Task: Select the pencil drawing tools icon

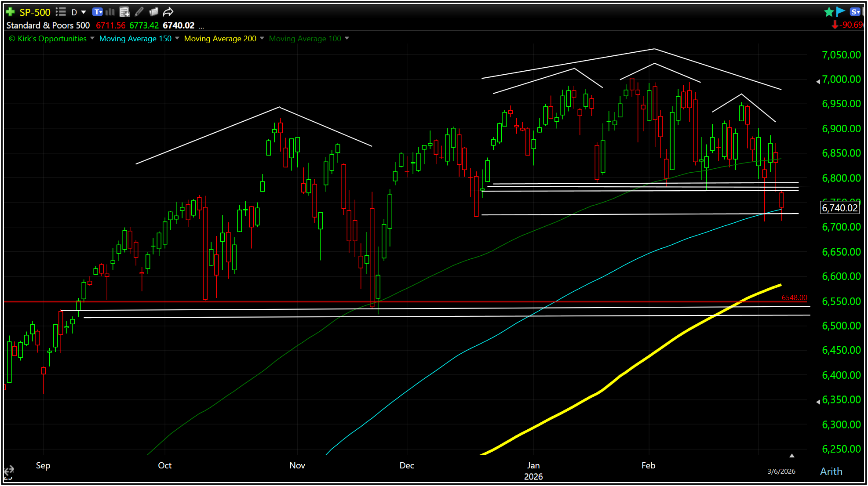Action: (139, 12)
